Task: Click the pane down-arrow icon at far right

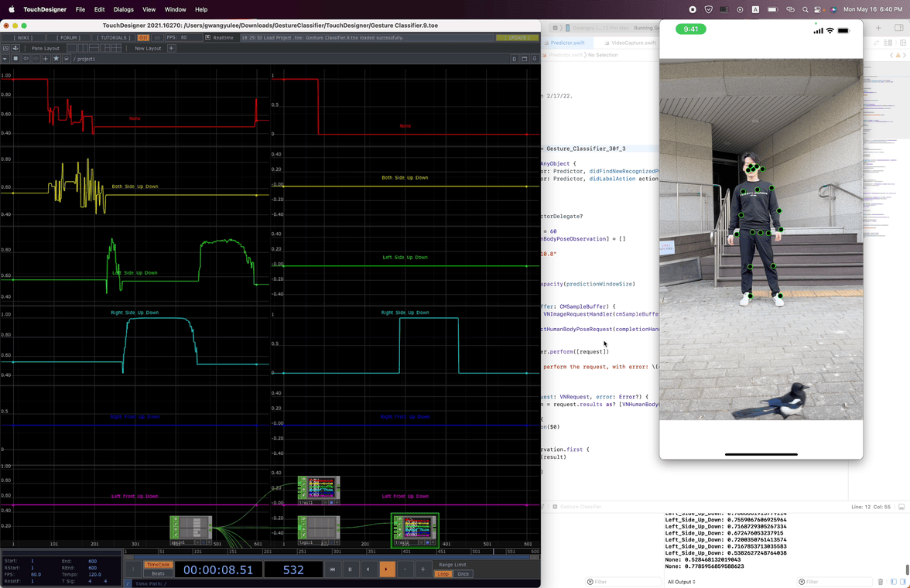Action: coord(535,59)
